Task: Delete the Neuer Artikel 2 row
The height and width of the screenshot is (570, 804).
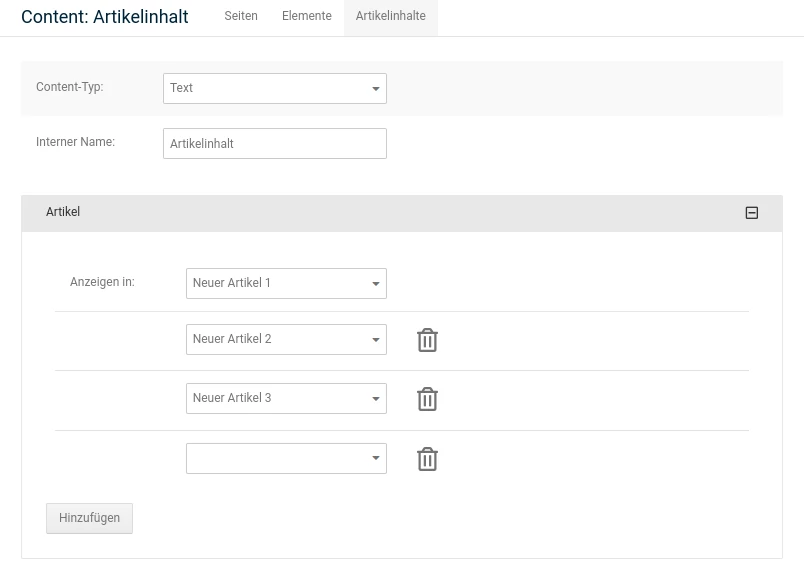Action: point(427,340)
